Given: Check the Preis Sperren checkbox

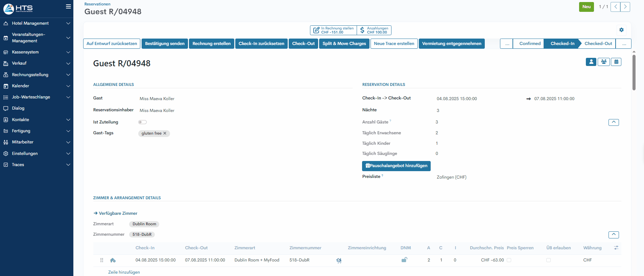Looking at the screenshot, I should (509, 260).
